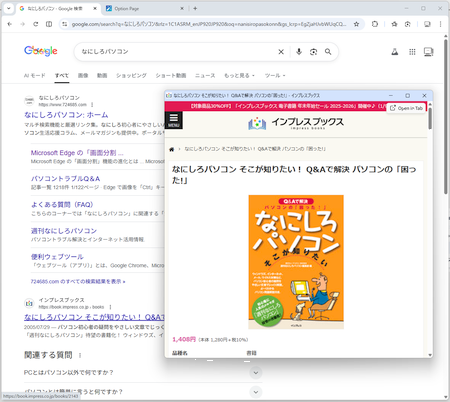Focus the Google search input field
450x402 pixels.
tap(177, 52)
